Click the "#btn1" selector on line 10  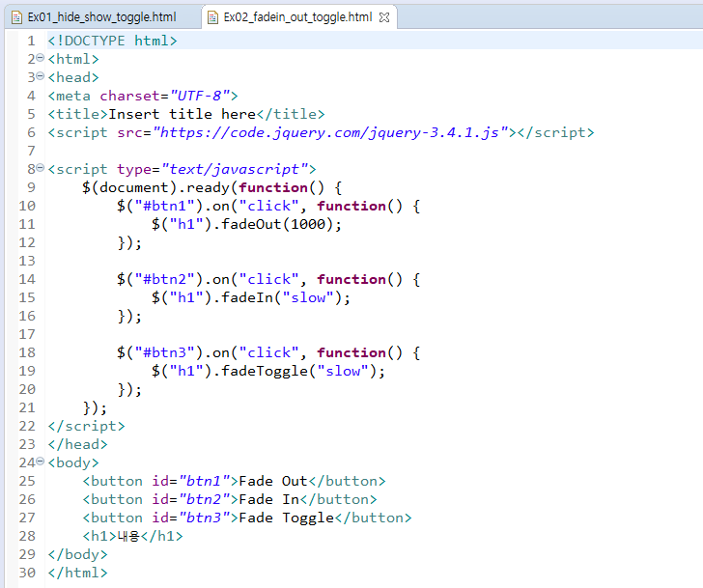tap(164, 207)
